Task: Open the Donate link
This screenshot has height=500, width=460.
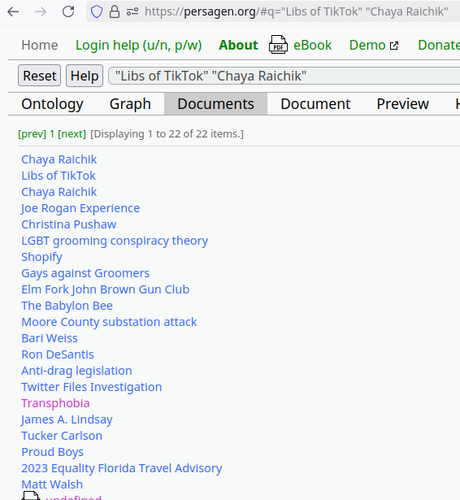Action: (439, 45)
